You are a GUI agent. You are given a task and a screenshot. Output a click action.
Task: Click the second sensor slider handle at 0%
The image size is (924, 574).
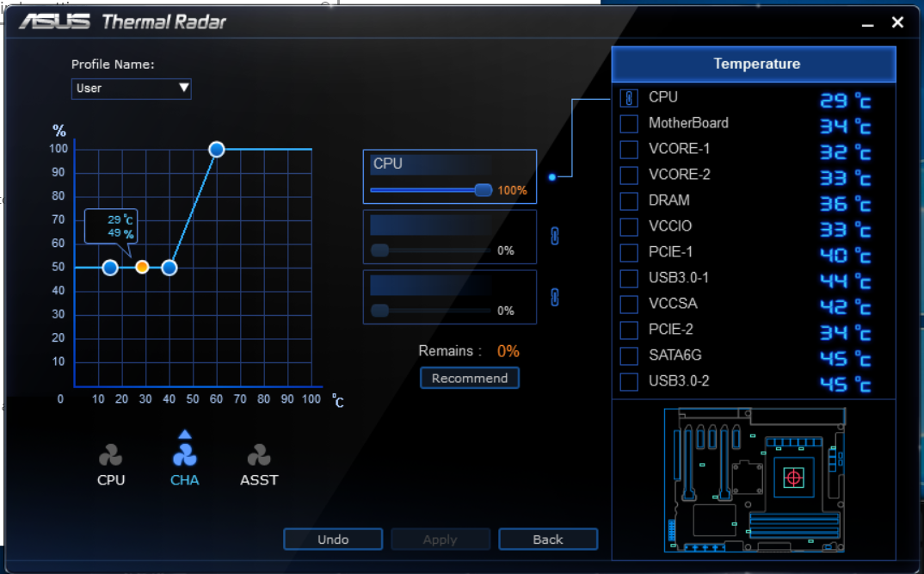tap(379, 250)
